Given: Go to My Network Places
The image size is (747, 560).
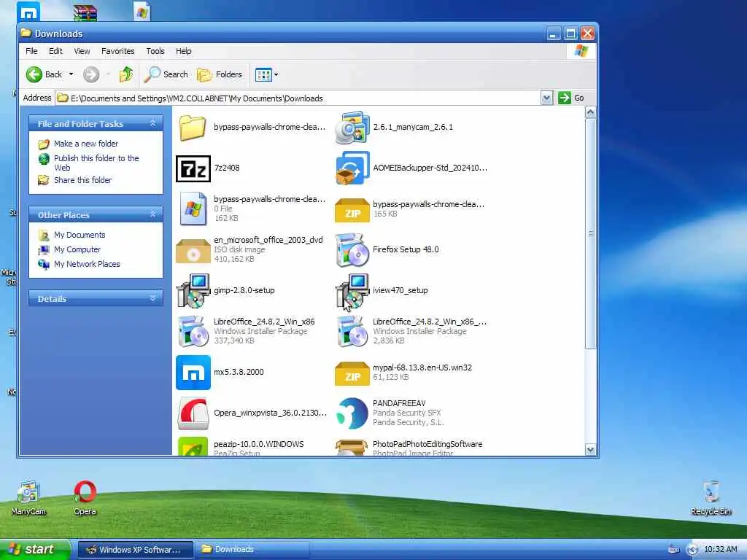Looking at the screenshot, I should pyautogui.click(x=87, y=264).
